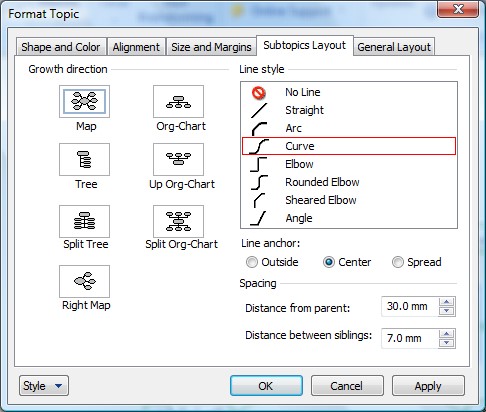Select the No Line style
Viewport: 486px width, 412px height.
349,92
